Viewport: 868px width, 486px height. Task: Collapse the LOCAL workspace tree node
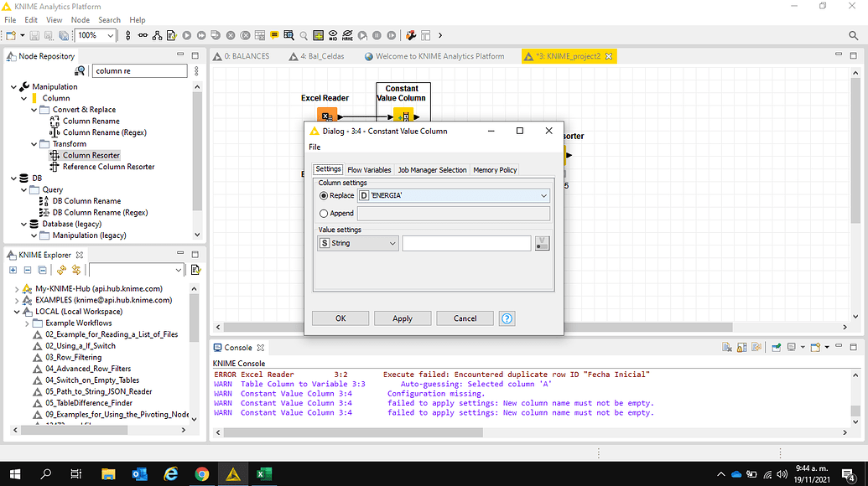[18, 312]
